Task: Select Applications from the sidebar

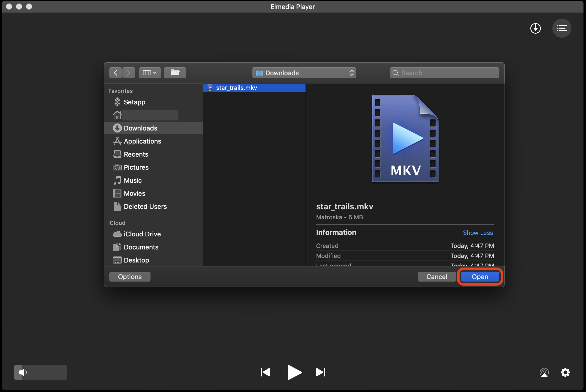Action: tap(142, 141)
